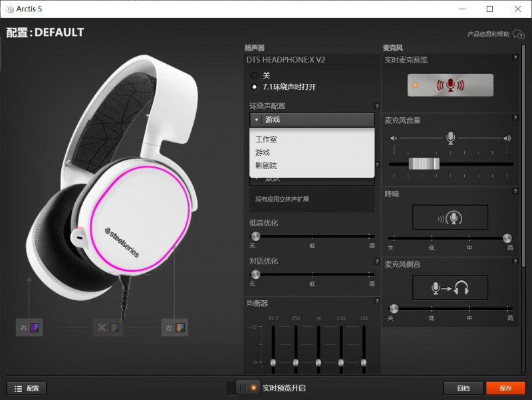
Task: Click the DTS HEADPHONE:X V2 label
Action: 286,60
